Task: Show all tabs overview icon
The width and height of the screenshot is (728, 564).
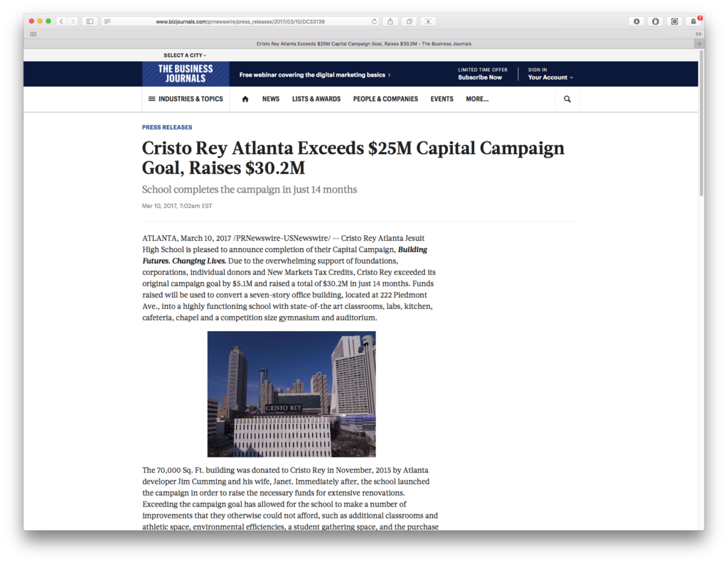Action: [409, 21]
